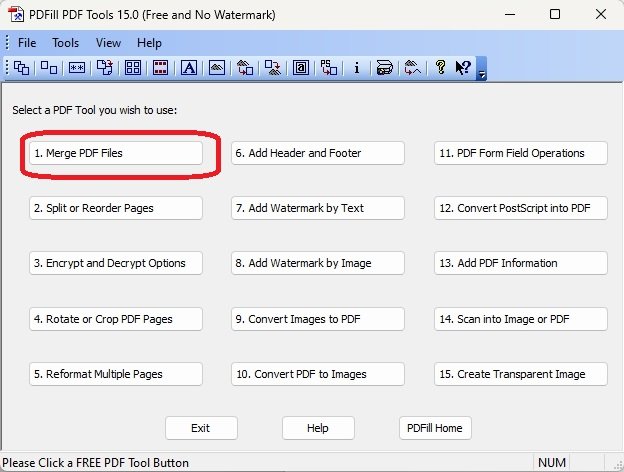Click the PDF Form Field '@' toolbar icon
624x472 pixels.
coord(301,68)
